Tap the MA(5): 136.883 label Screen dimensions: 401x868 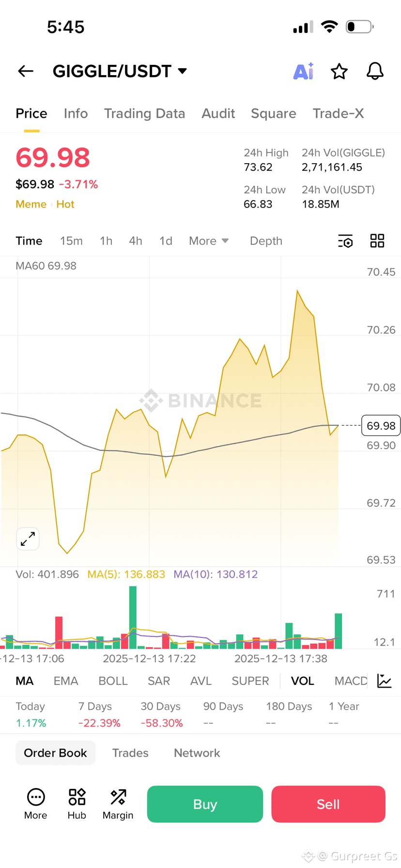pos(126,574)
